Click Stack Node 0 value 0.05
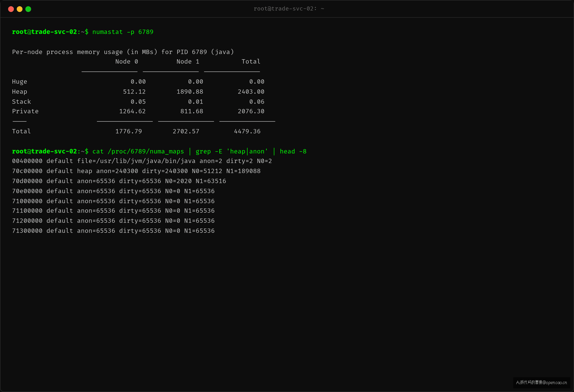Screen dimensions: 574x392 [138, 102]
